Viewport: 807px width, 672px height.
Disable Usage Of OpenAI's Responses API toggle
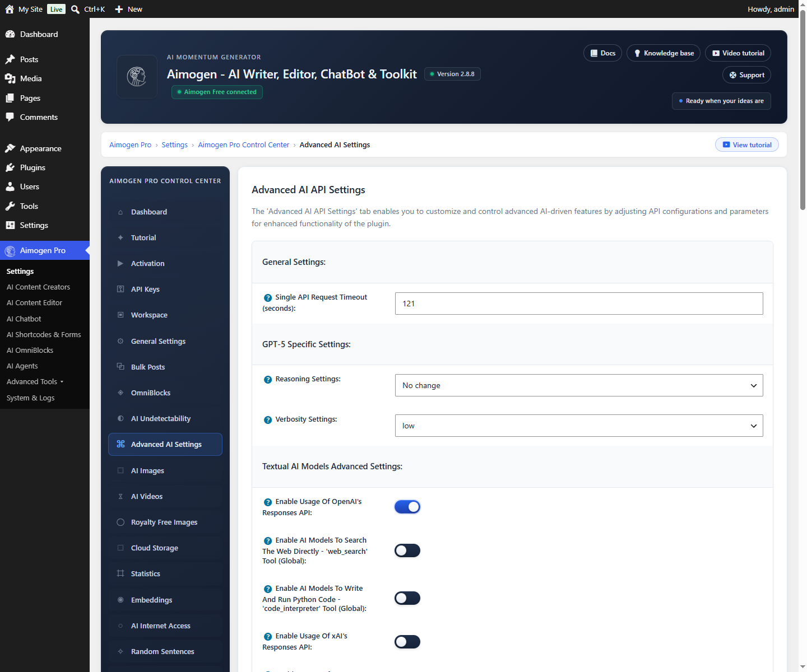point(407,507)
